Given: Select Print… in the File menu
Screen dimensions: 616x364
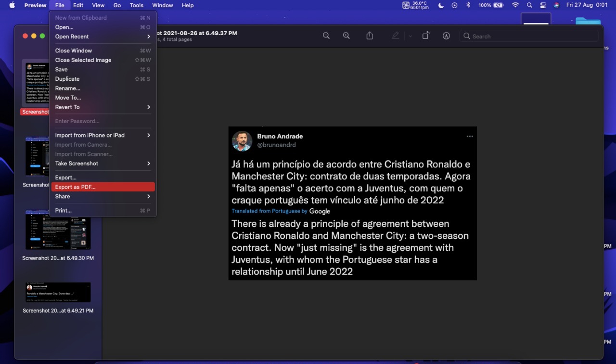Looking at the screenshot, I should tap(103, 211).
